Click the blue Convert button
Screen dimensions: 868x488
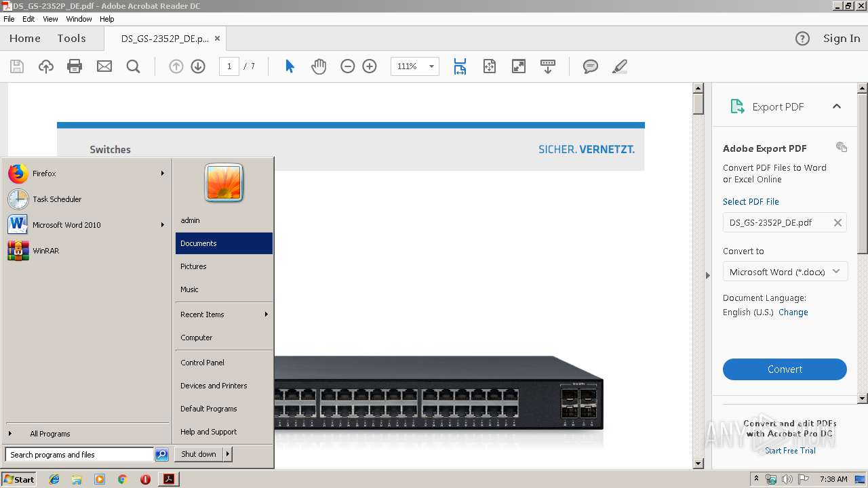[785, 369]
